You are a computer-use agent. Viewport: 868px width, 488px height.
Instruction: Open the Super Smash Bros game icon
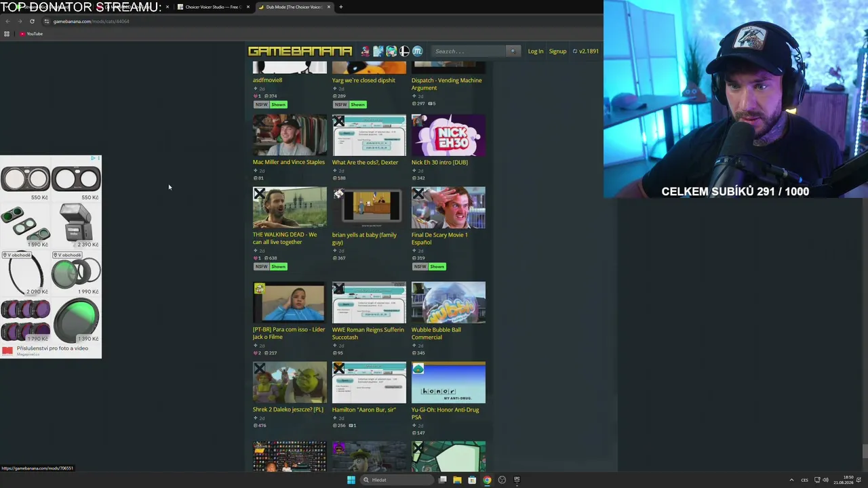tap(404, 52)
